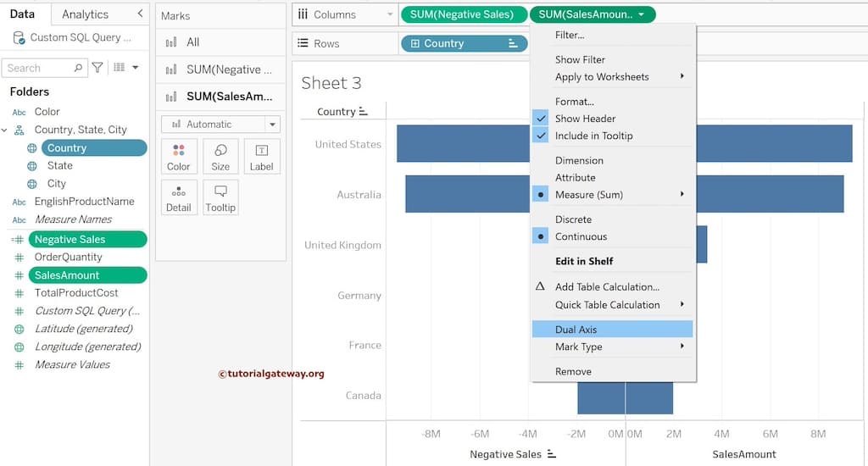
Task: Click sort icon on Country header
Action: pos(364,111)
